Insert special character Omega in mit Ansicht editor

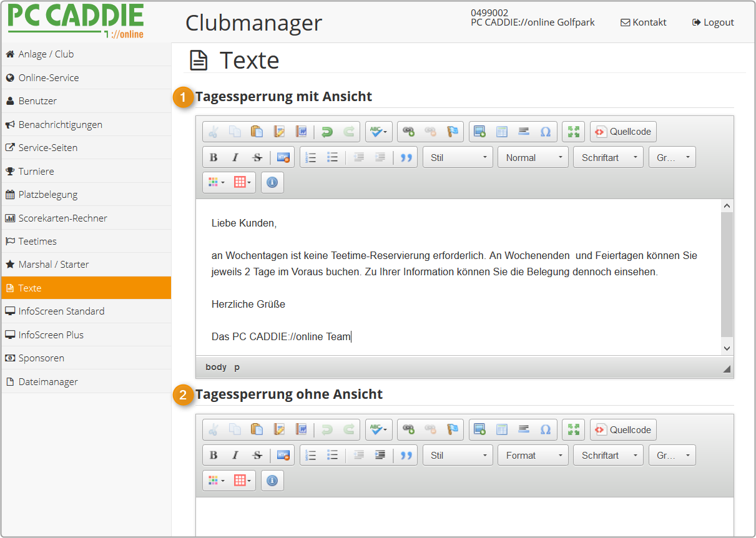(546, 132)
